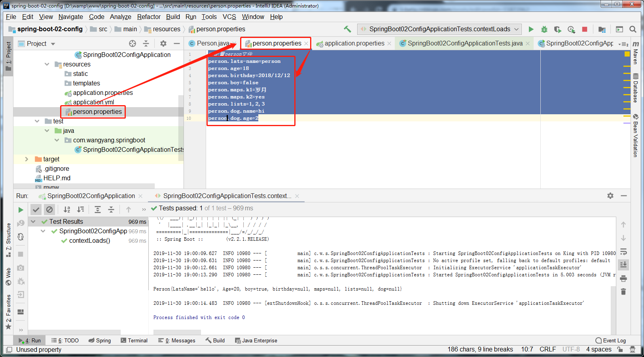Screen dimensions: 644x357
Task: Select application.yml in the Project tree
Action: [x=93, y=102]
